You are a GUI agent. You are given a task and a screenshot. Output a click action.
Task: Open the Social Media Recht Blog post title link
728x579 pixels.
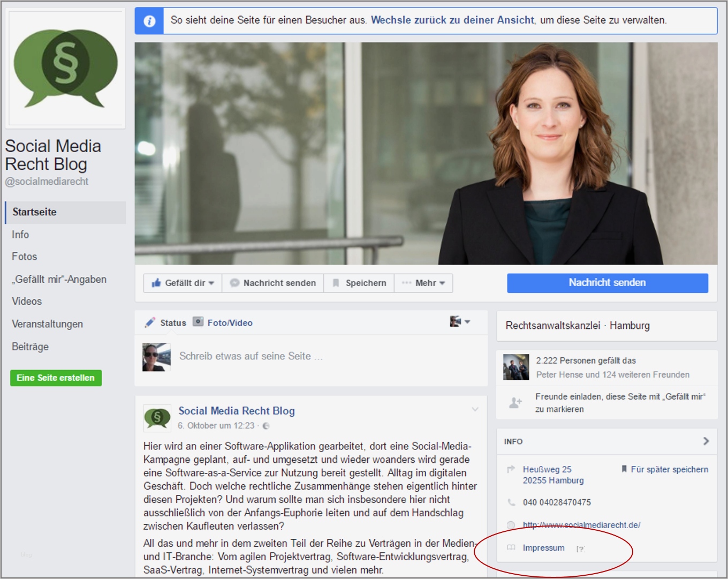[237, 411]
